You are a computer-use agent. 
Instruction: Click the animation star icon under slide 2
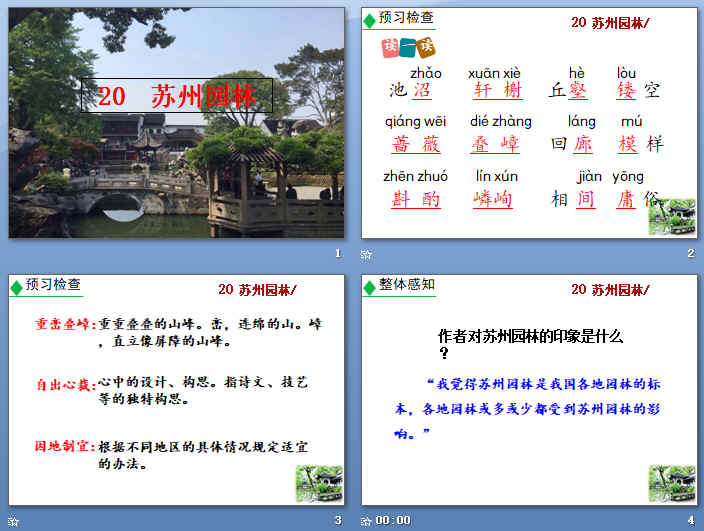[366, 254]
